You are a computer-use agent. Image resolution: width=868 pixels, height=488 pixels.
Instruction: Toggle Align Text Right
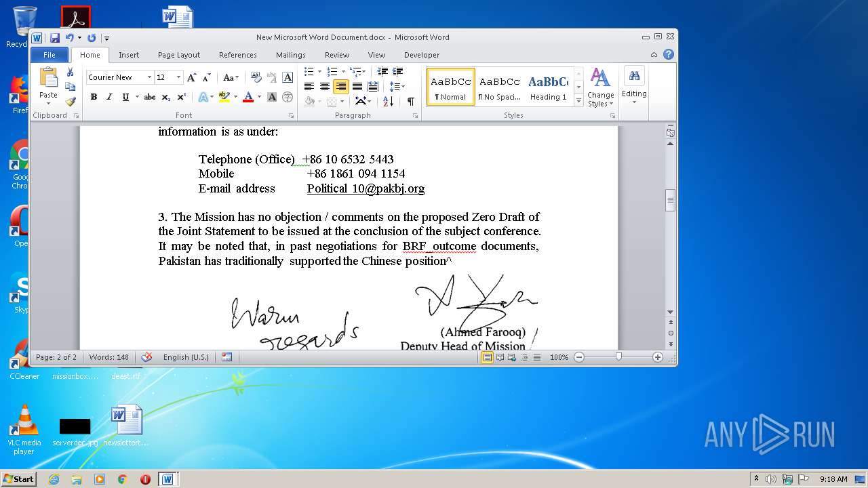click(x=340, y=86)
